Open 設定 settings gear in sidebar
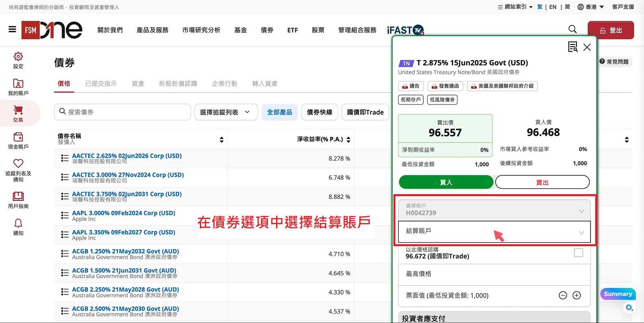This screenshot has height=323, width=644. 18,60
